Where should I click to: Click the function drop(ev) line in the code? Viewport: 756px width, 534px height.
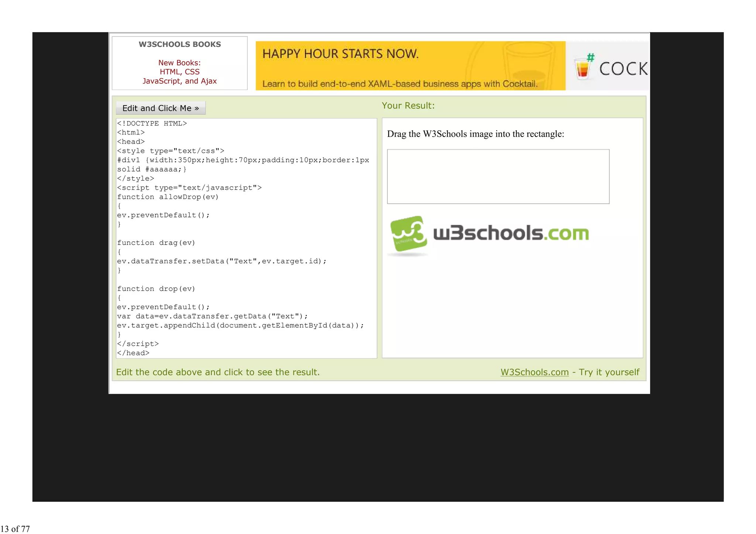[156, 289]
